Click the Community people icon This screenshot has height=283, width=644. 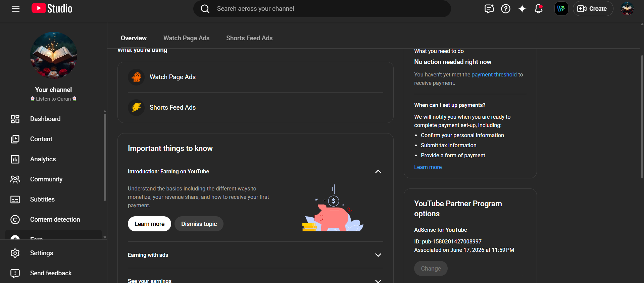tap(15, 179)
